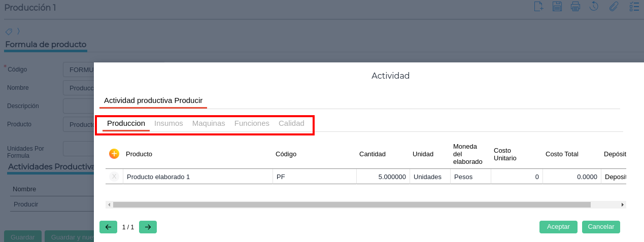Switch to the Insumos tab
Viewport: 644px width, 242px height.
tap(168, 123)
